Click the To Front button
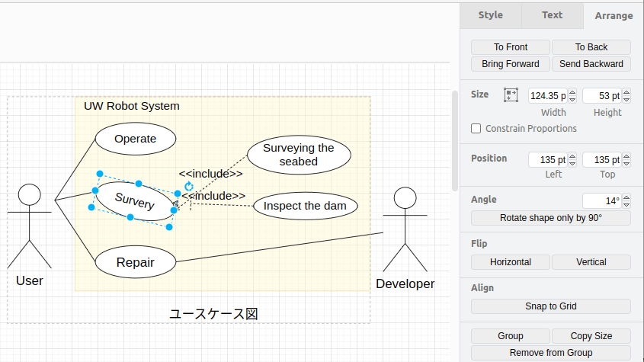 [x=511, y=47]
